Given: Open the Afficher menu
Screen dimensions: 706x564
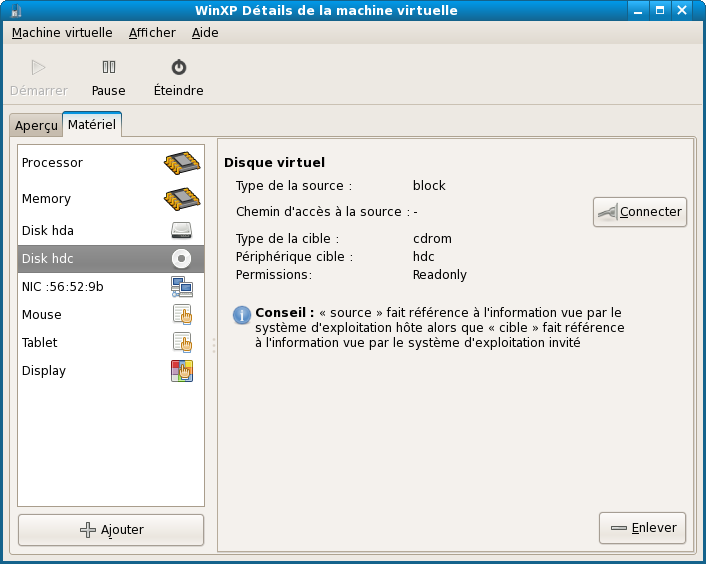Looking at the screenshot, I should [152, 33].
